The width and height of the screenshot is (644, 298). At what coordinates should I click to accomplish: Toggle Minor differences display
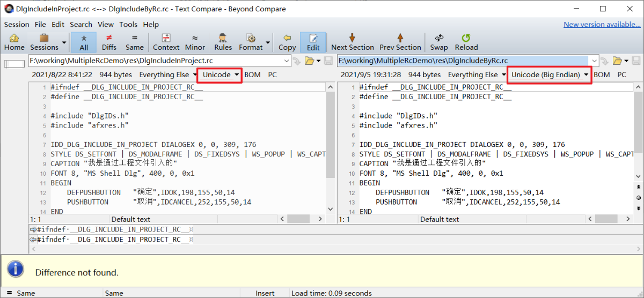click(x=195, y=42)
